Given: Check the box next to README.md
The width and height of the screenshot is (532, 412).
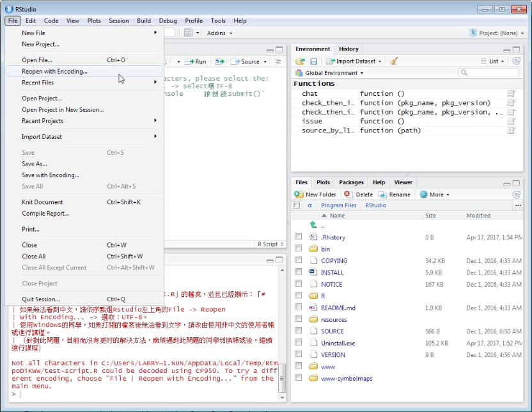Looking at the screenshot, I should [x=298, y=307].
